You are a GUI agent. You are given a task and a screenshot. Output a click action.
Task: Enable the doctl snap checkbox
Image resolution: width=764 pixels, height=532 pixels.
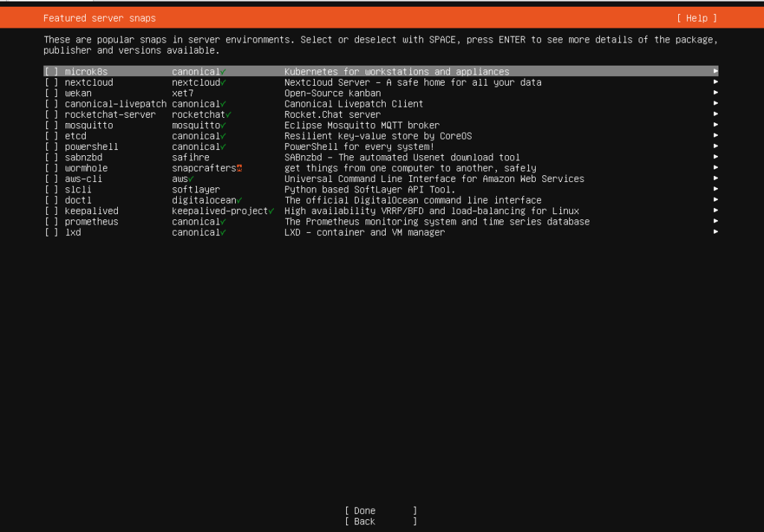point(51,200)
